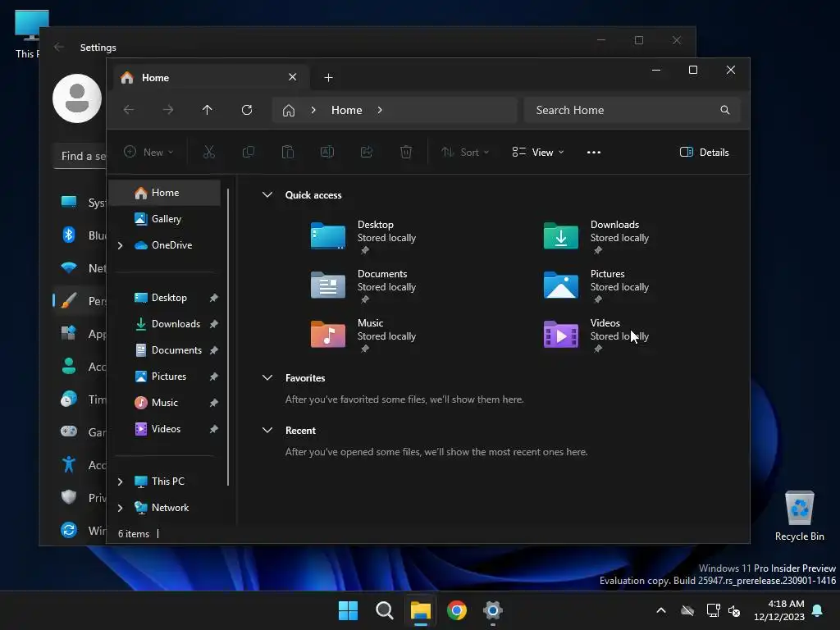Select Home in the navigation pane
The height and width of the screenshot is (630, 840).
click(164, 193)
